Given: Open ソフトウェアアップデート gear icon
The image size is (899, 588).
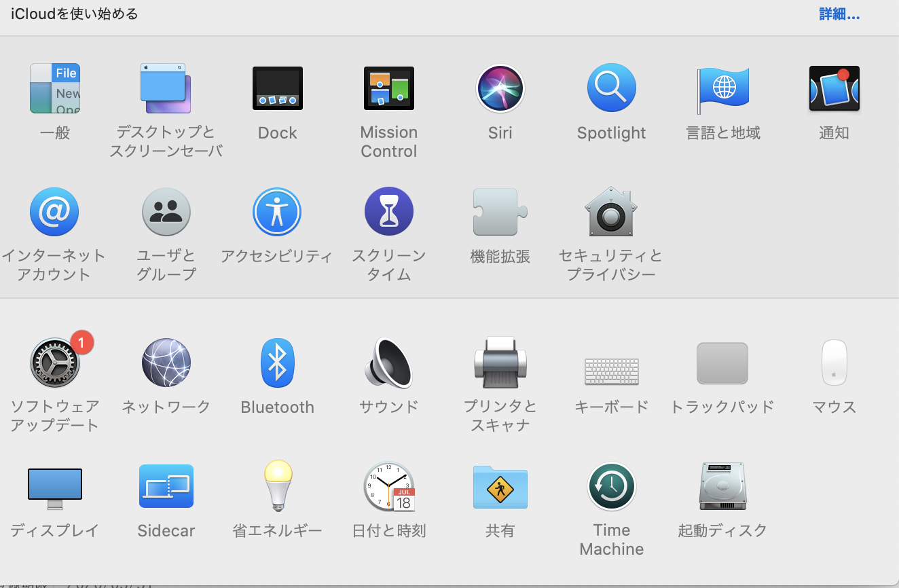Looking at the screenshot, I should [55, 363].
